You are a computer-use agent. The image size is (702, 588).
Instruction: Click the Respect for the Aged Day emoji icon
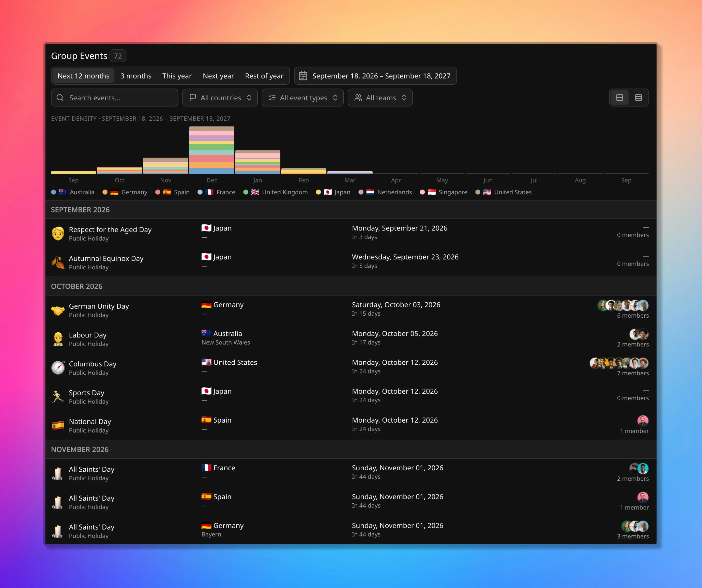coord(58,233)
